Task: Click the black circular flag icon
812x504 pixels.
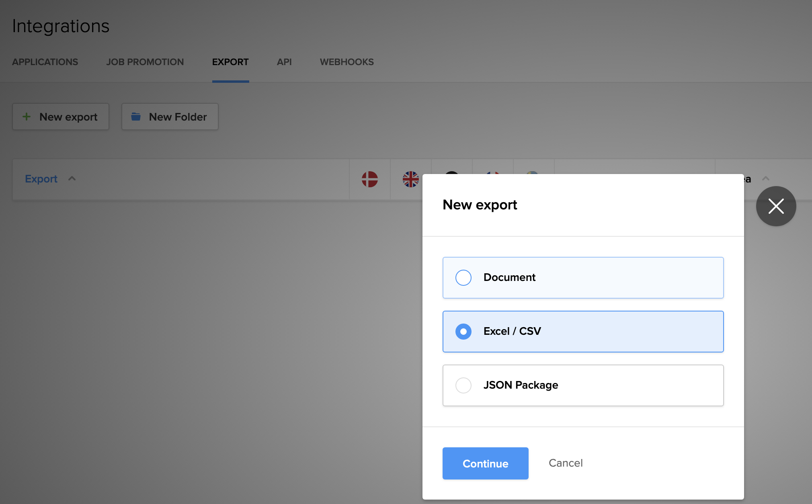Action: click(x=452, y=172)
